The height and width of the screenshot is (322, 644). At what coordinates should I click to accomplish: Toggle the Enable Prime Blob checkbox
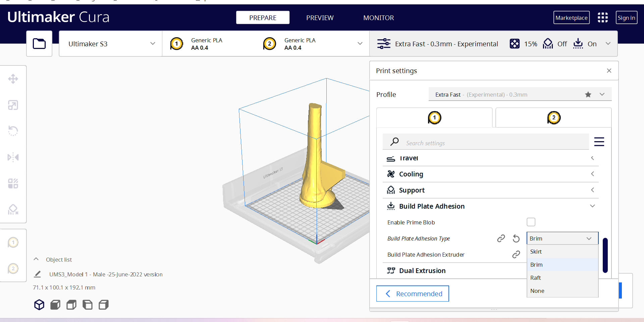[x=531, y=222]
